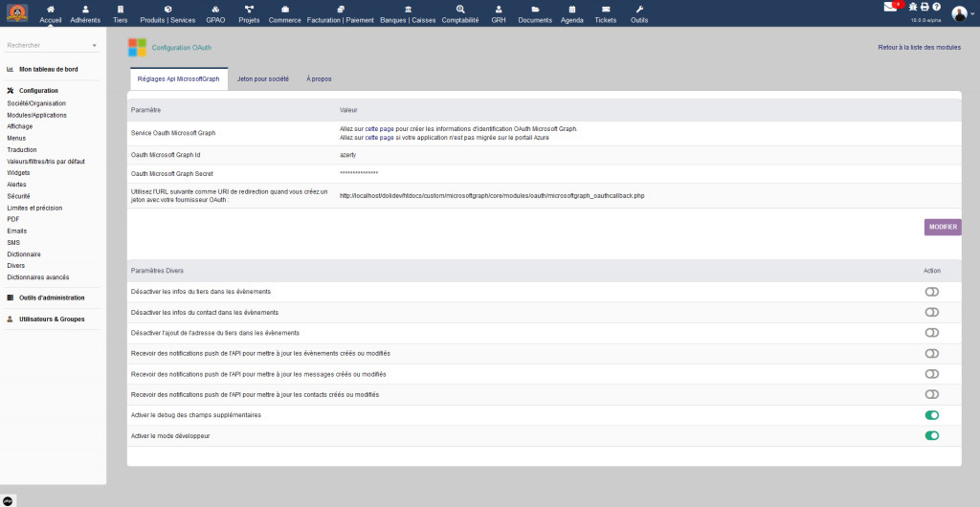Open Facturation | Paiement module
Image resolution: width=980 pixels, height=507 pixels.
click(x=340, y=13)
